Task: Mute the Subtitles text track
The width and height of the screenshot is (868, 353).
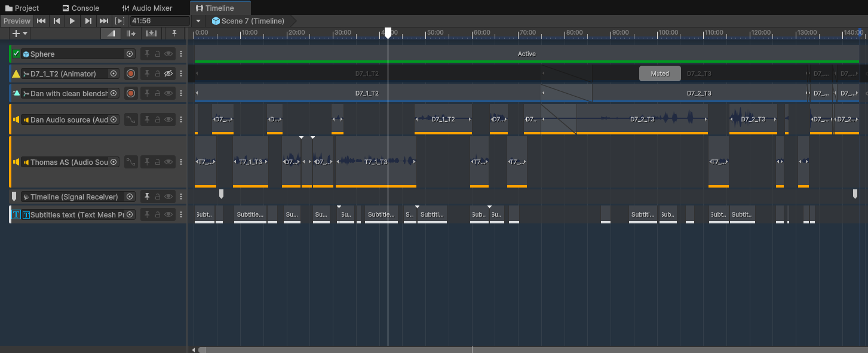Action: 168,214
